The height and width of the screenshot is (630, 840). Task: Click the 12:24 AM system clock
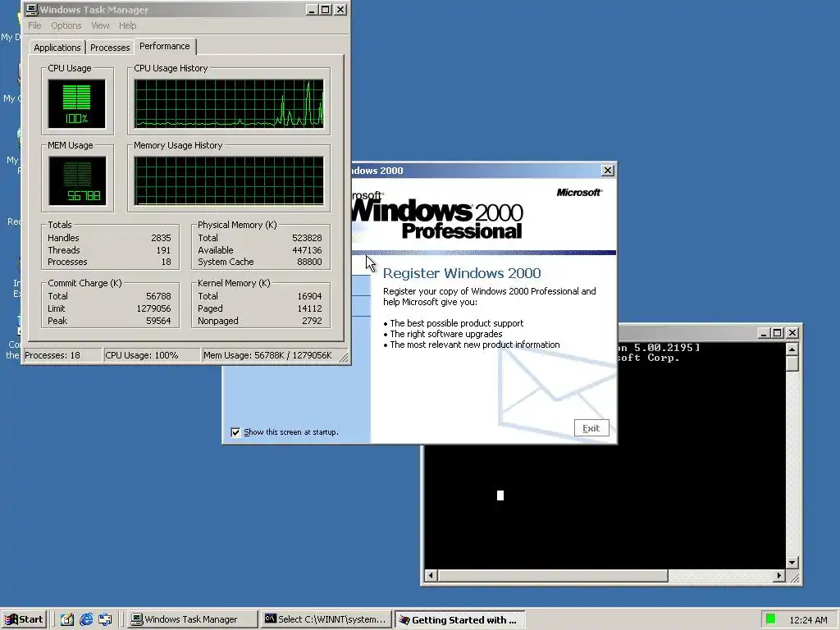(x=808, y=620)
